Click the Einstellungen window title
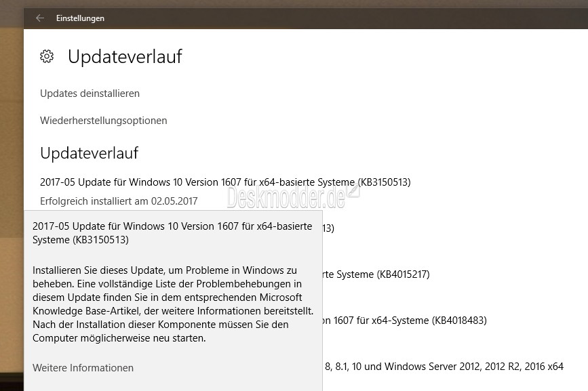 (x=80, y=18)
